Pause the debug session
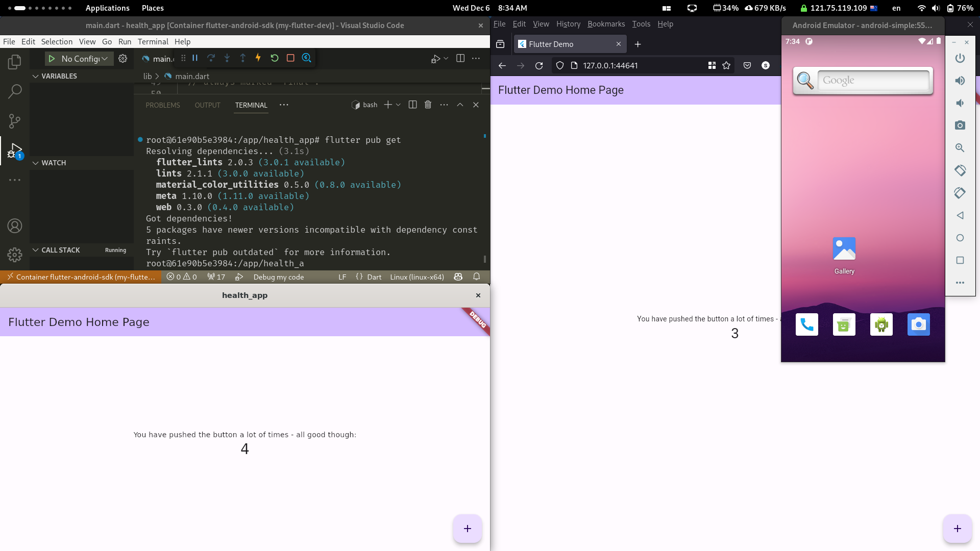 tap(195, 58)
